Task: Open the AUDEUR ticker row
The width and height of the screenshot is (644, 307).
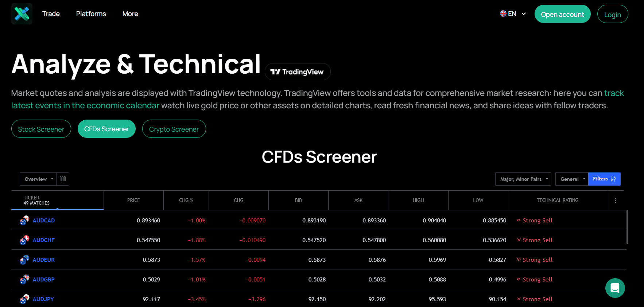Action: click(319, 260)
